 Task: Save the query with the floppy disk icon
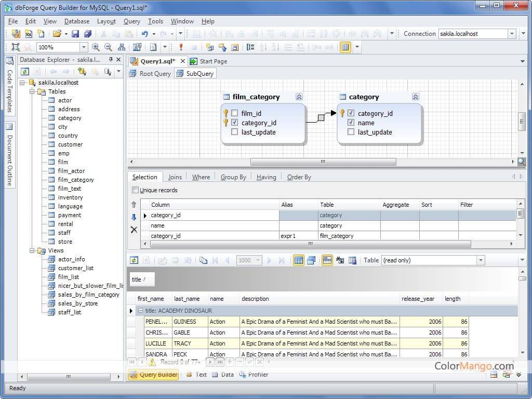(x=75, y=34)
